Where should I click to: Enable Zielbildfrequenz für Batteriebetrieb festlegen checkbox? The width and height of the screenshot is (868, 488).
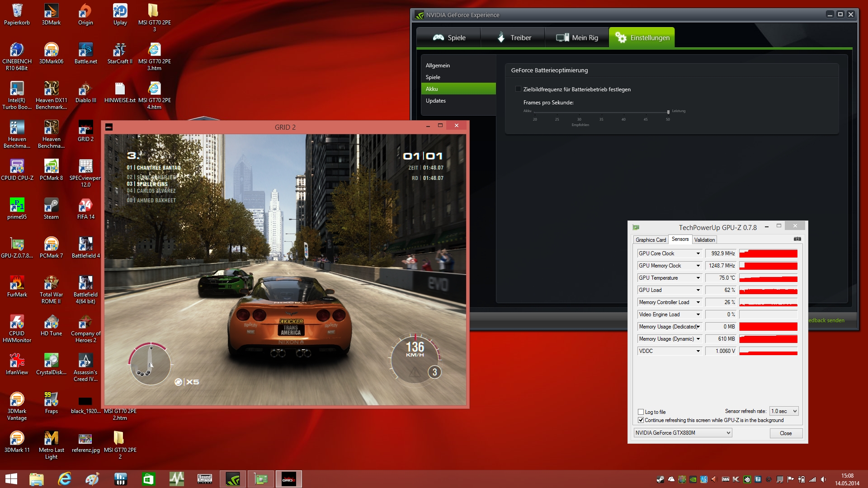519,89
